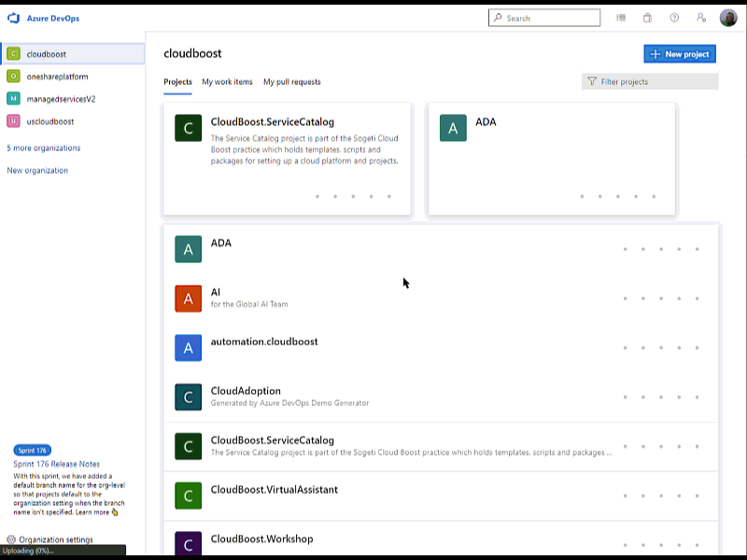
Task: Click the Search box in header
Action: [x=544, y=18]
